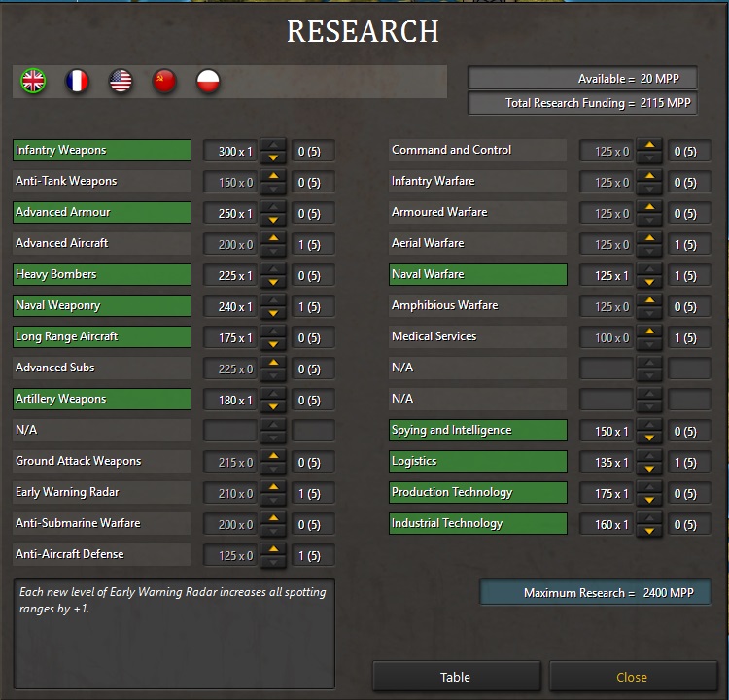729x700 pixels.
Task: Select the Poland flag
Action: [x=208, y=81]
